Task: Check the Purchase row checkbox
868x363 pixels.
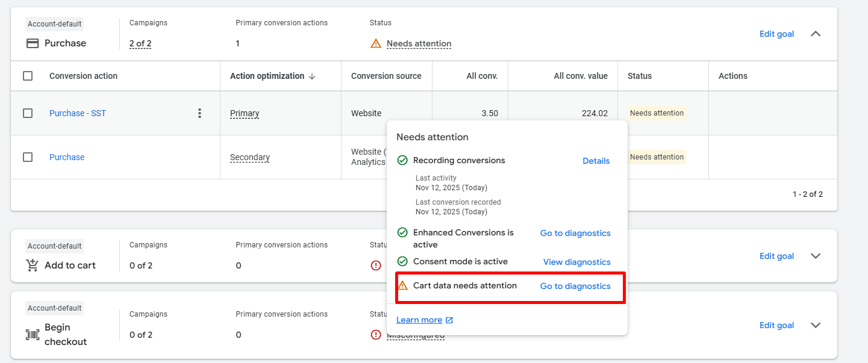Action: click(x=28, y=157)
